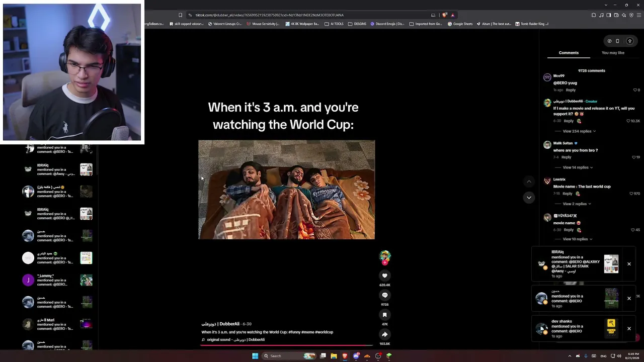Open the Mouse Sensitivity bookmark
Viewport: 644px width, 362px height.
[263, 24]
